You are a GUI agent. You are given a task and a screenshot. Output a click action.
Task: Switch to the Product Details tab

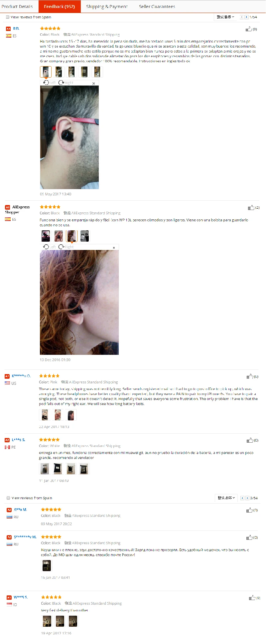pyautogui.click(x=17, y=6)
